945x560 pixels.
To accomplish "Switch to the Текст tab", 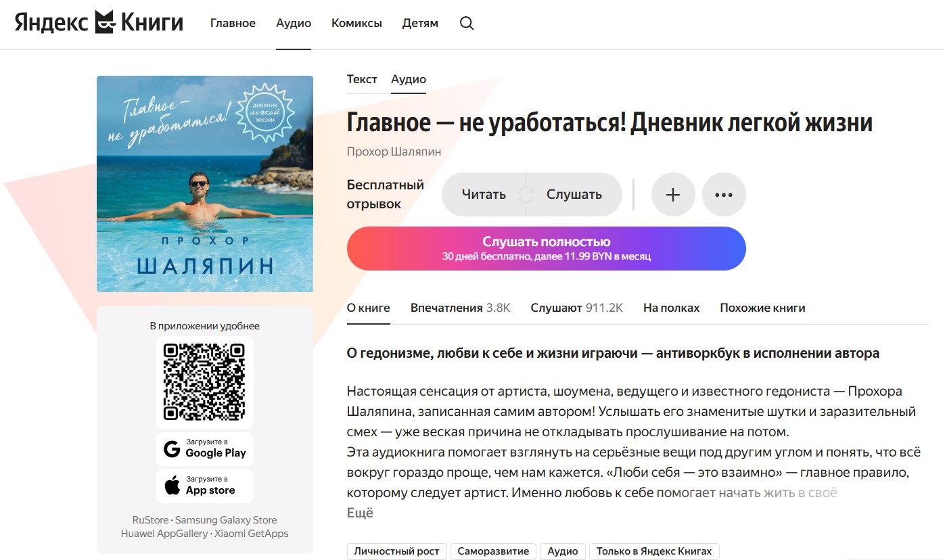I will pos(362,78).
